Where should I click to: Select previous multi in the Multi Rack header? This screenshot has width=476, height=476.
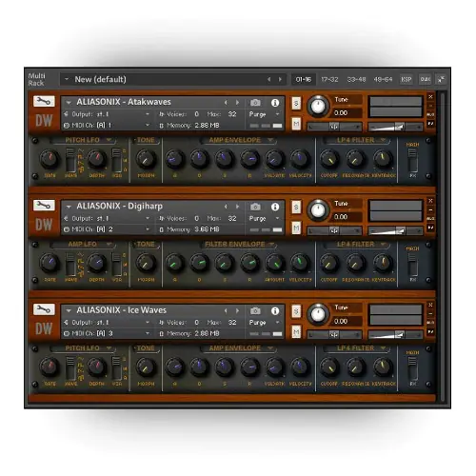269,79
